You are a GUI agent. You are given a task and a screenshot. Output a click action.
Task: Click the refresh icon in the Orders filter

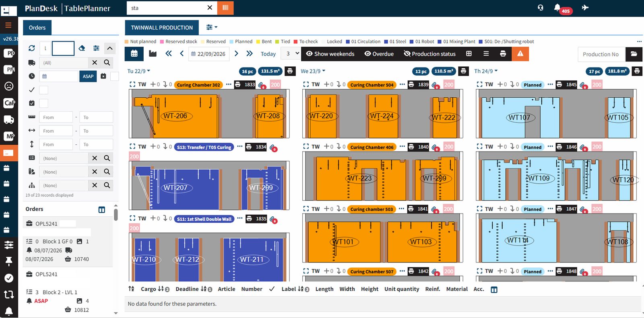point(32,48)
